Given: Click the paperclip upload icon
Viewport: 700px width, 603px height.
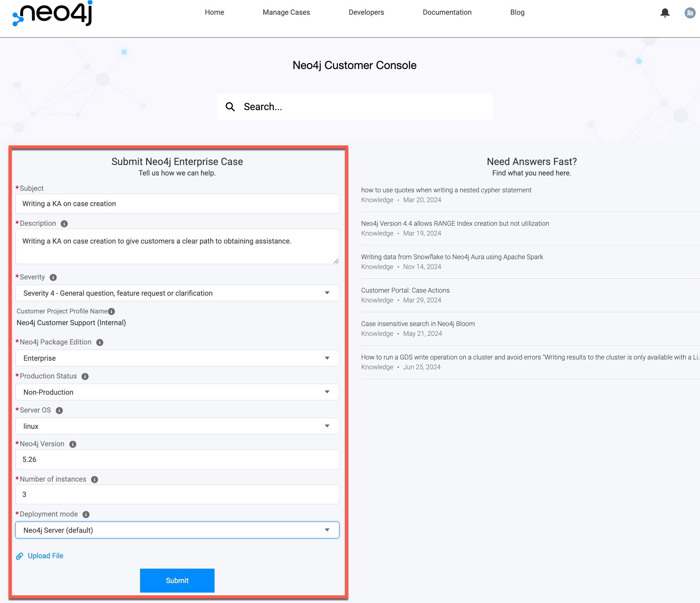Looking at the screenshot, I should pos(20,556).
